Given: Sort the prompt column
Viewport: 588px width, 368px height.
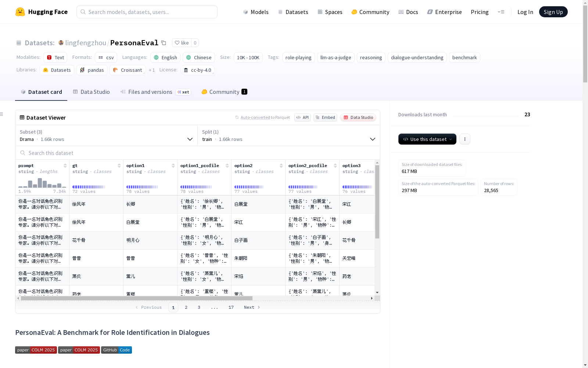Looking at the screenshot, I should click(65, 166).
